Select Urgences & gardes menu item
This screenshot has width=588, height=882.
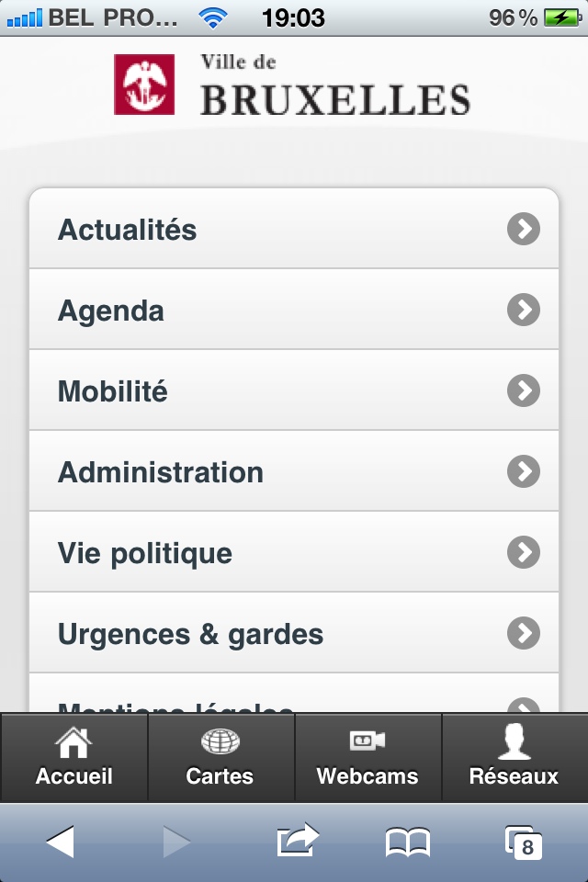click(x=294, y=633)
